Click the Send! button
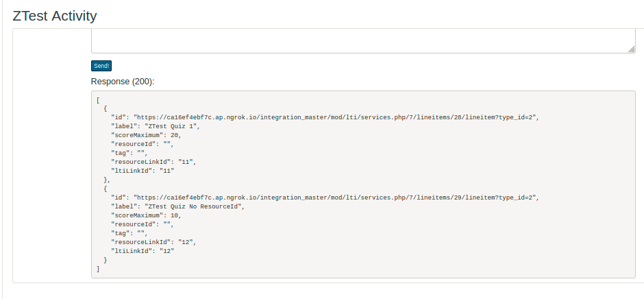Image resolution: width=644 pixels, height=299 pixels. click(x=101, y=66)
